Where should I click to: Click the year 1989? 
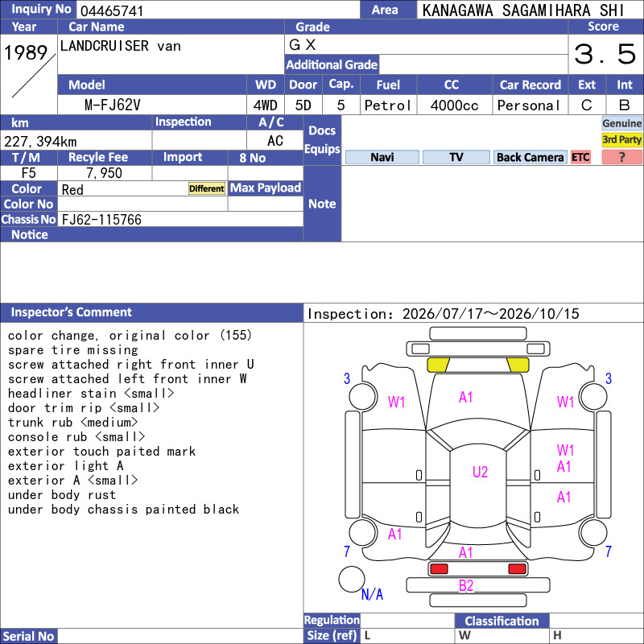[26, 52]
